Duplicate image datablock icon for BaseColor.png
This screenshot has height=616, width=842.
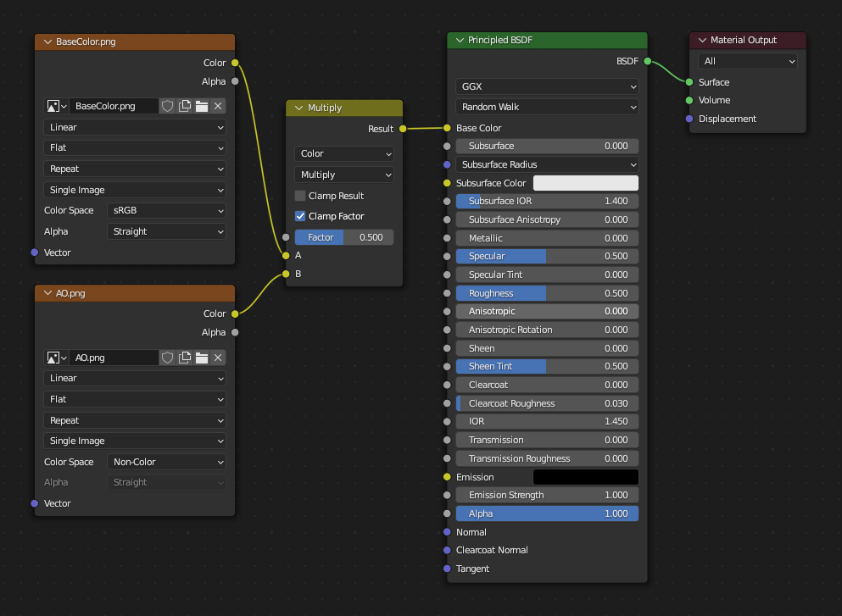click(185, 106)
